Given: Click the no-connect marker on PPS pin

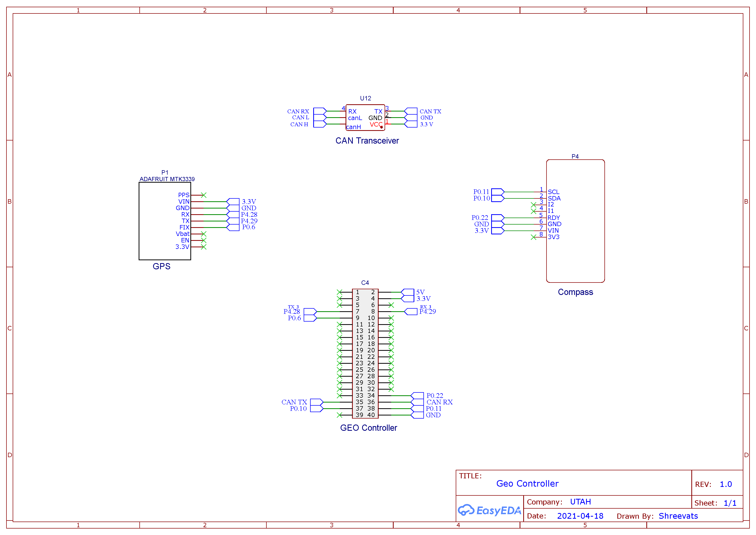Looking at the screenshot, I should click(x=204, y=195).
